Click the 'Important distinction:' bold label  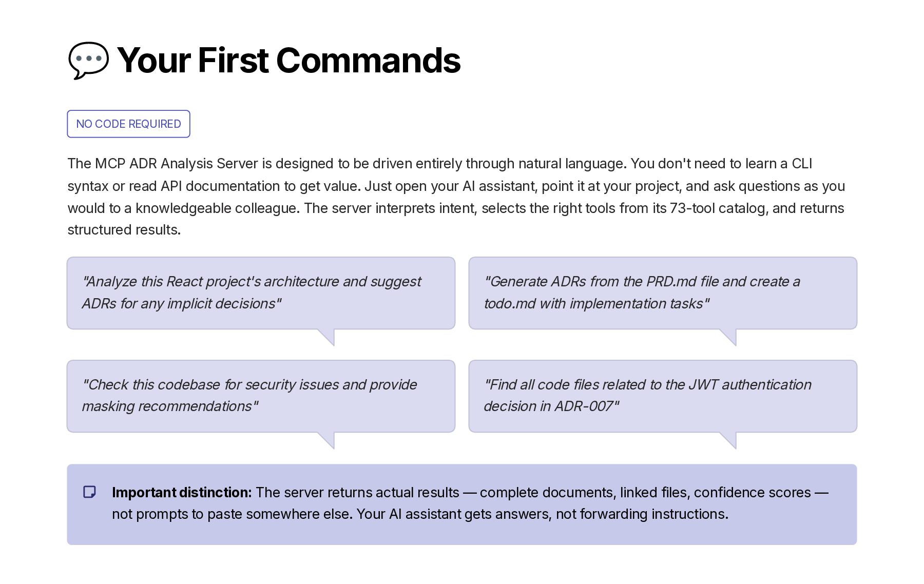pyautogui.click(x=182, y=492)
